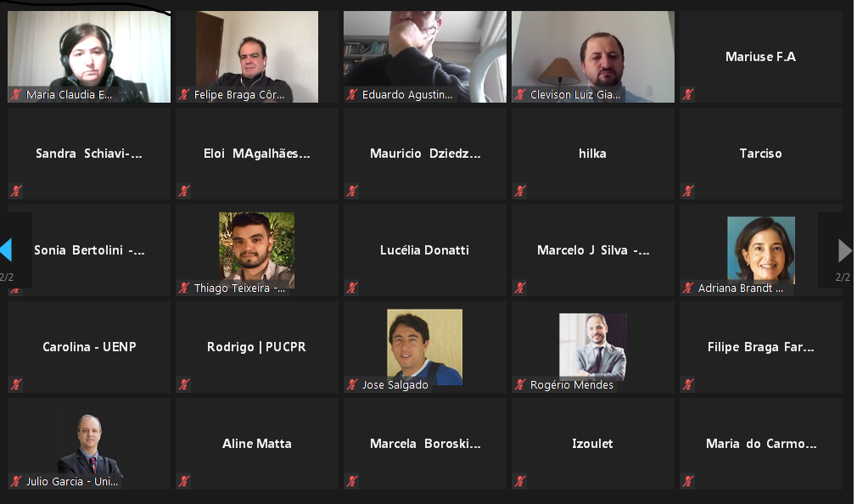Go to previous page with left arrow
Screen dimensions: 857x504
[x=7, y=249]
